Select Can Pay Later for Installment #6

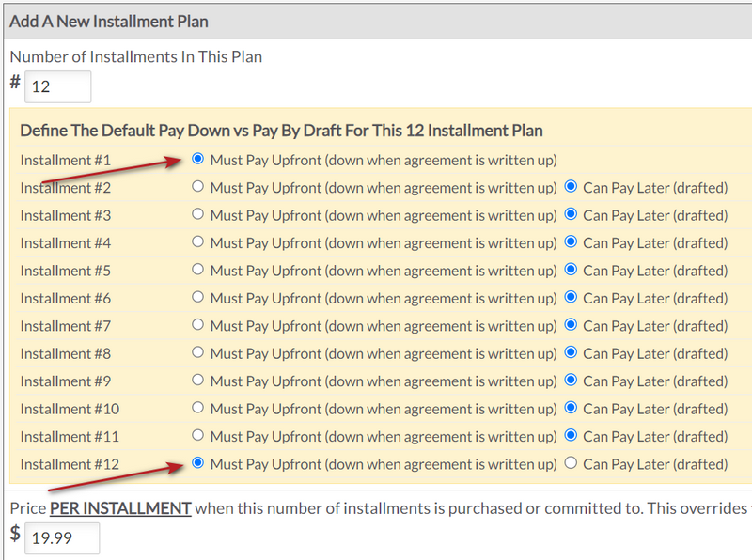click(x=572, y=298)
